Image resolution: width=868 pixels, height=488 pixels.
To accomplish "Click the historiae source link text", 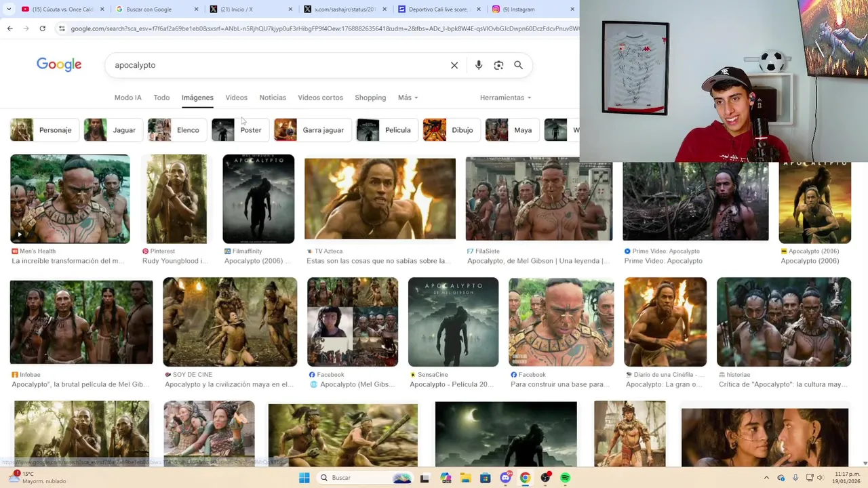I will coord(738,375).
